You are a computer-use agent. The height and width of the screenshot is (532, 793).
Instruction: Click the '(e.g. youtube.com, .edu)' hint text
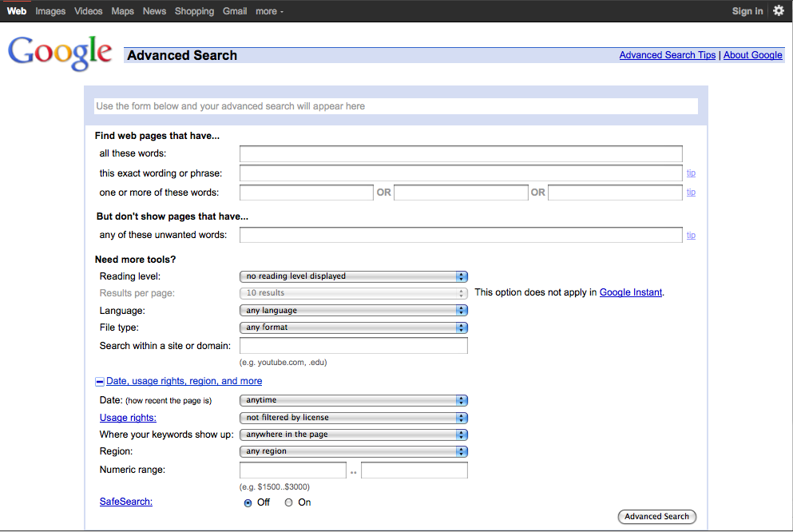283,362
